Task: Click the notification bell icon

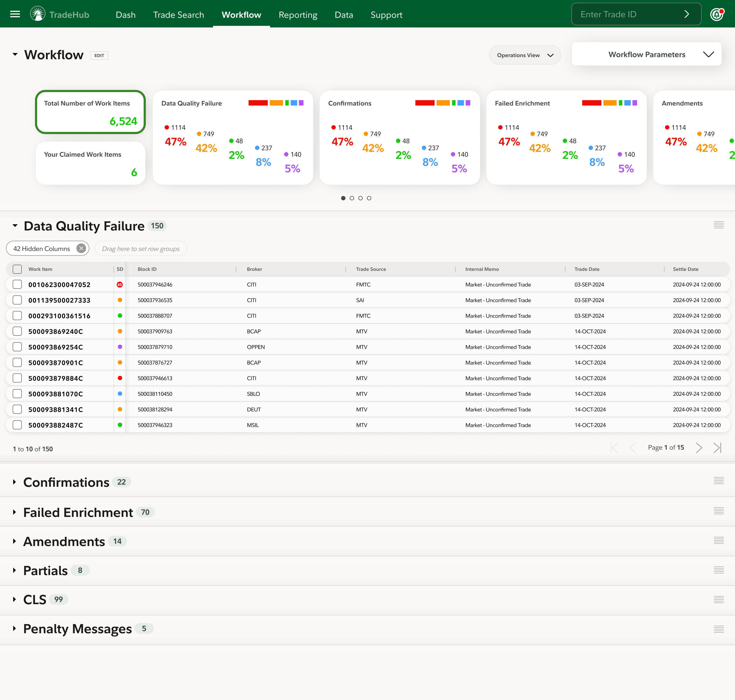Action: [716, 15]
